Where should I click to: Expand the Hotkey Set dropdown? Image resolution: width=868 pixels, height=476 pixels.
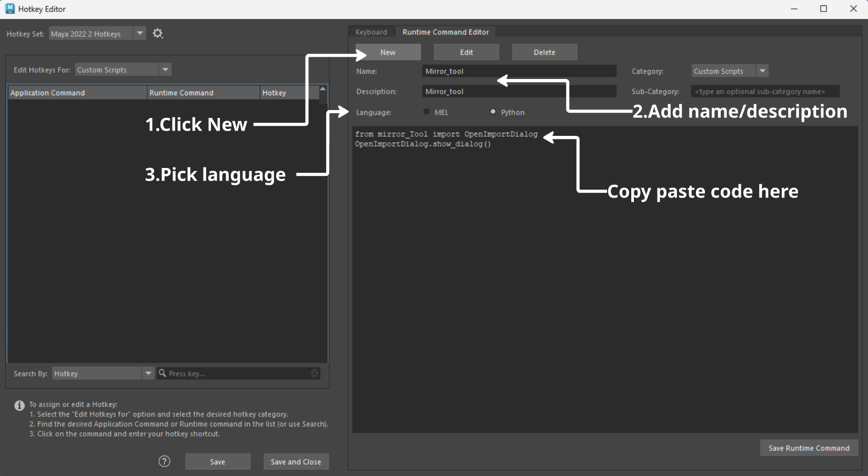[x=140, y=34]
